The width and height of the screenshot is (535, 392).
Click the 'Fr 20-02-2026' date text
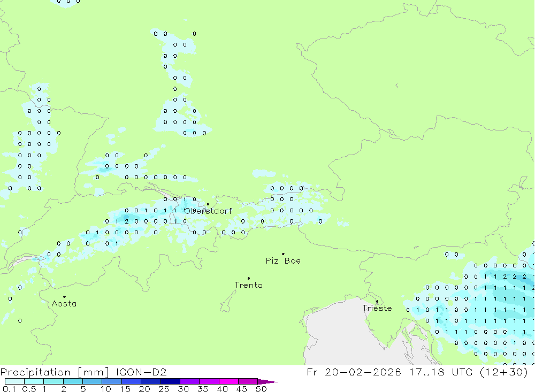point(354,372)
